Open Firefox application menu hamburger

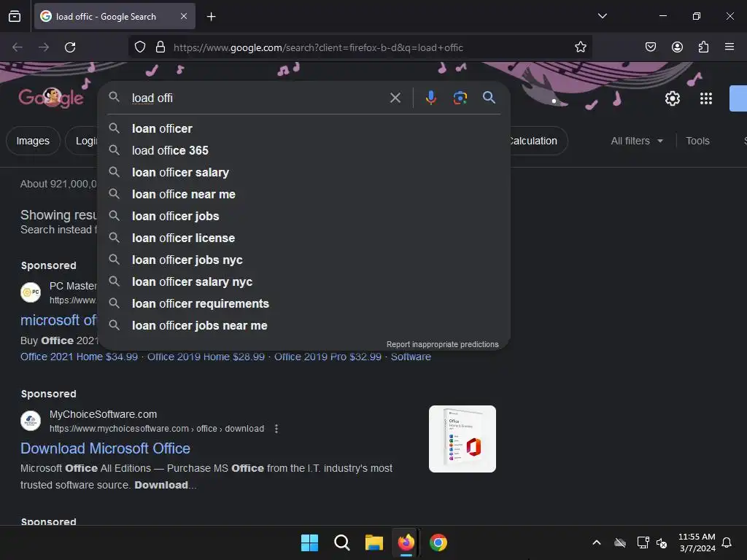point(729,47)
